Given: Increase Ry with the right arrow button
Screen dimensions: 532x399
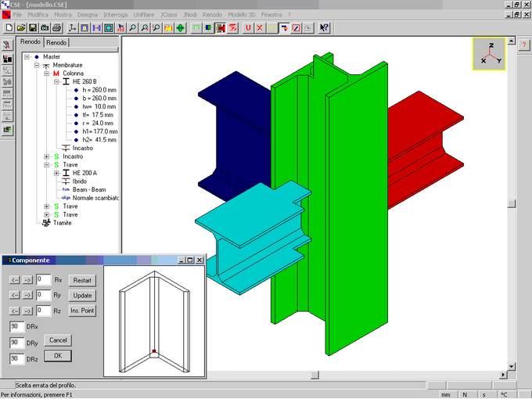Looking at the screenshot, I should pos(27,295).
